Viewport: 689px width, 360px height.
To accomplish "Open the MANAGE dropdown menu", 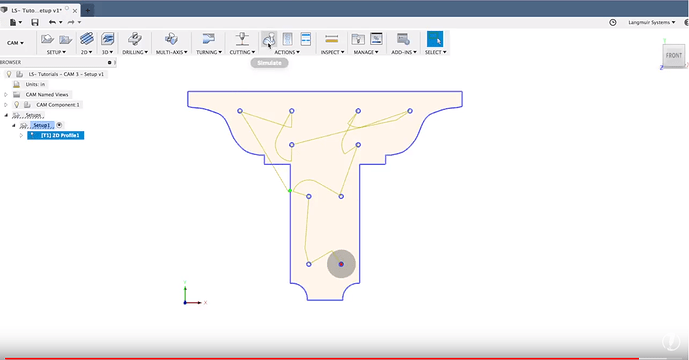I will coord(366,52).
